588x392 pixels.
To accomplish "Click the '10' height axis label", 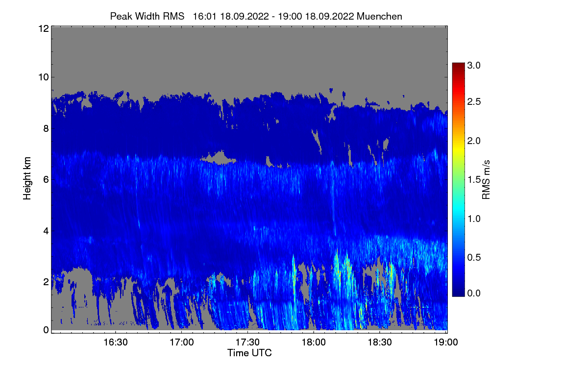I will click(x=43, y=77).
